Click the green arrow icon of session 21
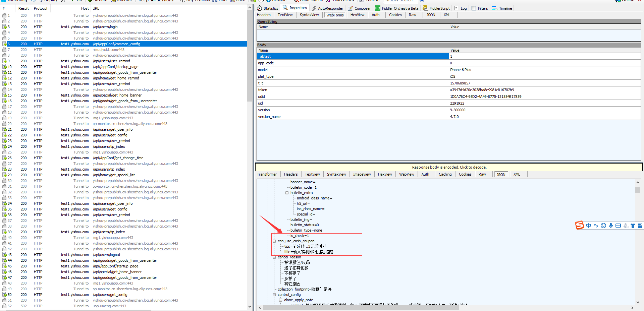 click(x=4, y=129)
